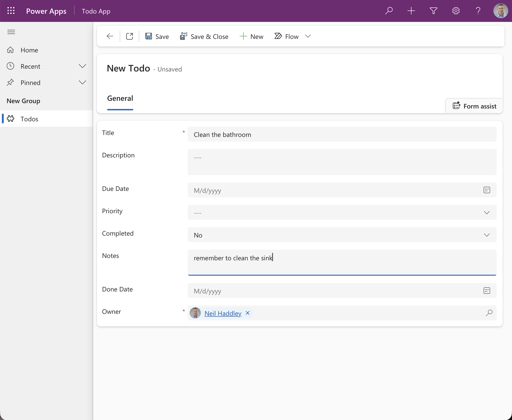512x420 pixels.
Task: Expand the Pinned section chevron
Action: (82, 82)
